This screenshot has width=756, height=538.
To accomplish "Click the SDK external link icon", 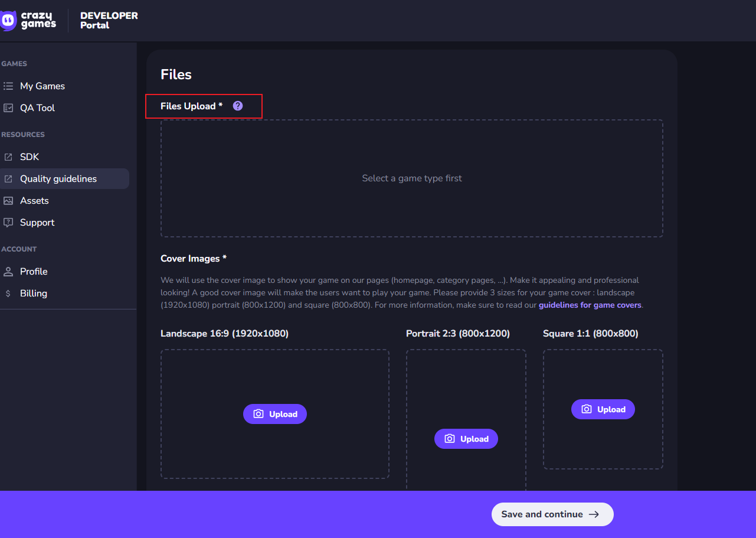I will pyautogui.click(x=8, y=157).
